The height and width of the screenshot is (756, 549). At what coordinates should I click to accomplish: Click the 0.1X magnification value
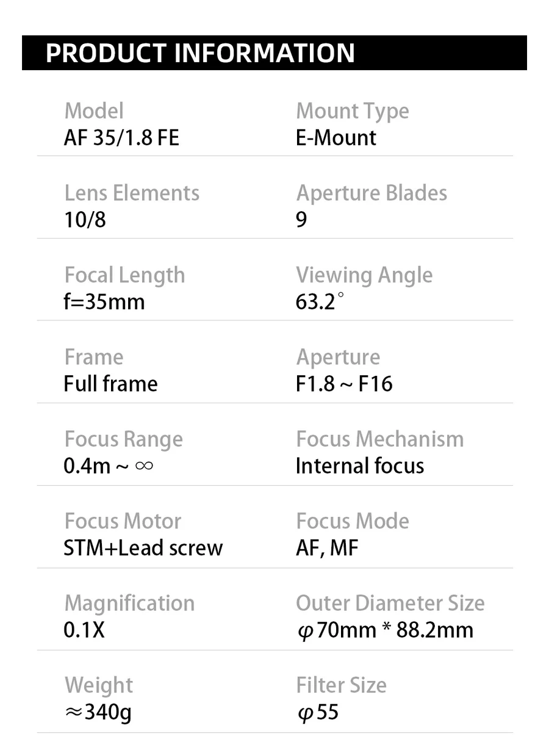tap(84, 630)
